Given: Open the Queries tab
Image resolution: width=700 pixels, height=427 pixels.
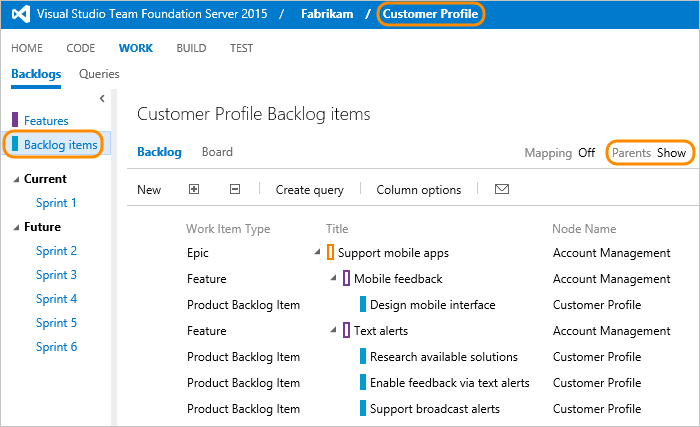Looking at the screenshot, I should click(99, 74).
